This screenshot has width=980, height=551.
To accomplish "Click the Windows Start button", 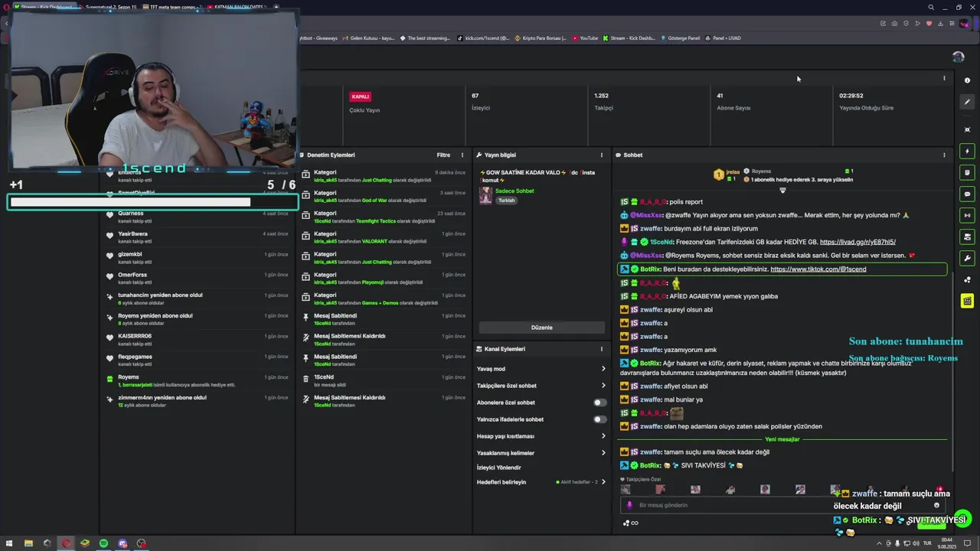I will (9, 543).
